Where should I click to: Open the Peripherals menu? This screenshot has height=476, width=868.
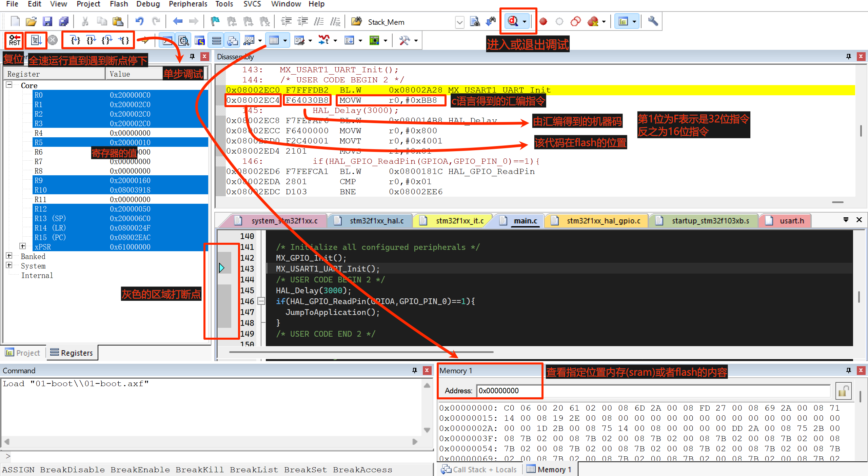tap(188, 4)
